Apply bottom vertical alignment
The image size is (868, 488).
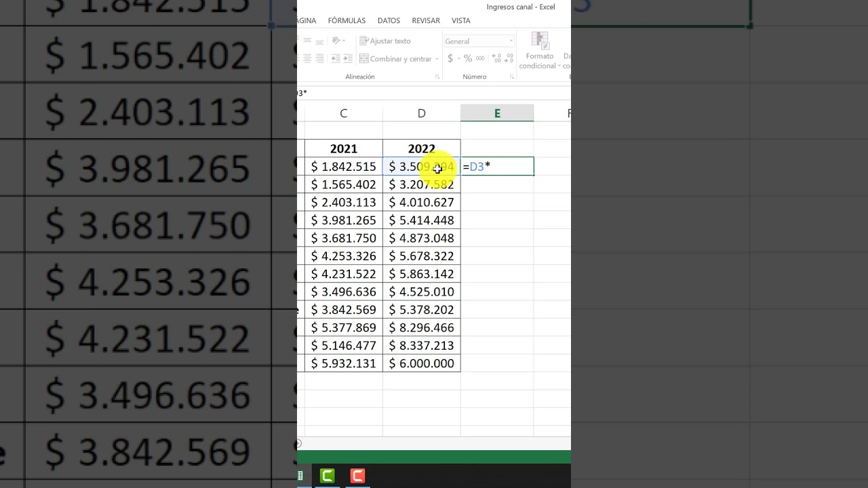coord(319,41)
